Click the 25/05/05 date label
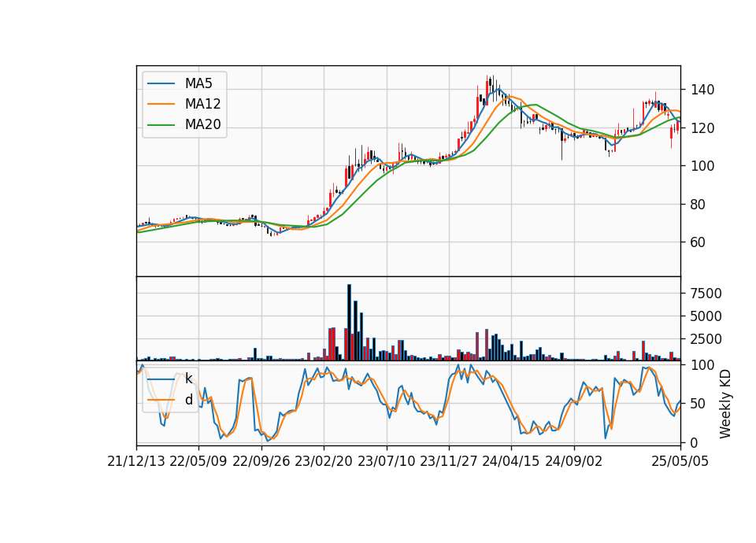Image resolution: width=756 pixels, height=543 pixels. [x=680, y=462]
